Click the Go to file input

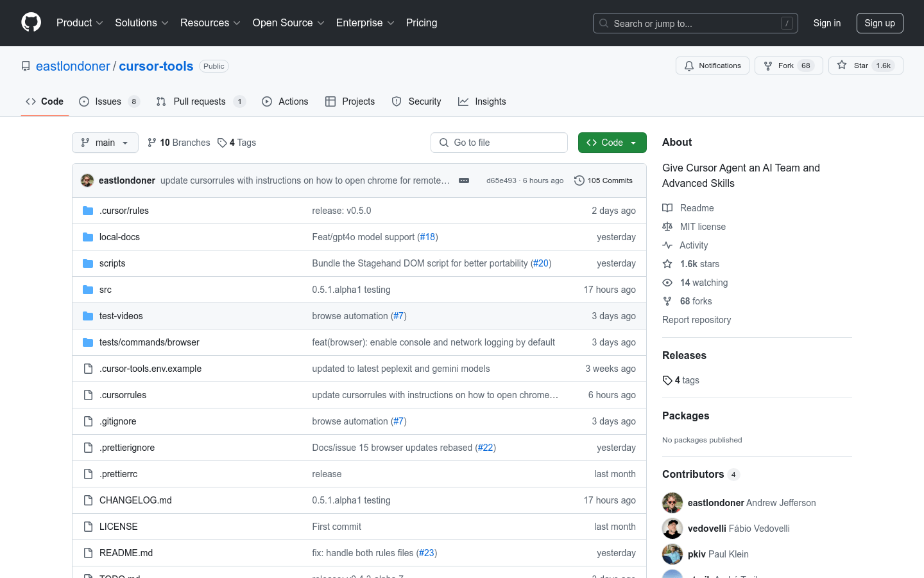click(x=499, y=143)
